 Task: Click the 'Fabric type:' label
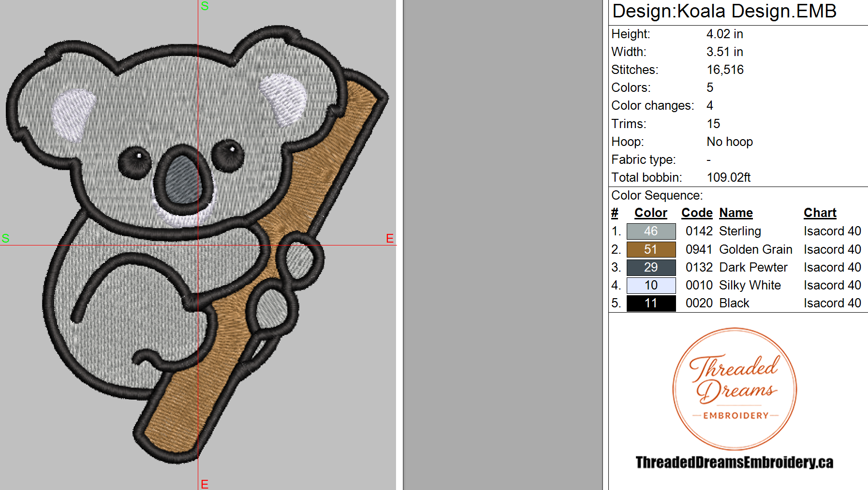pos(644,159)
